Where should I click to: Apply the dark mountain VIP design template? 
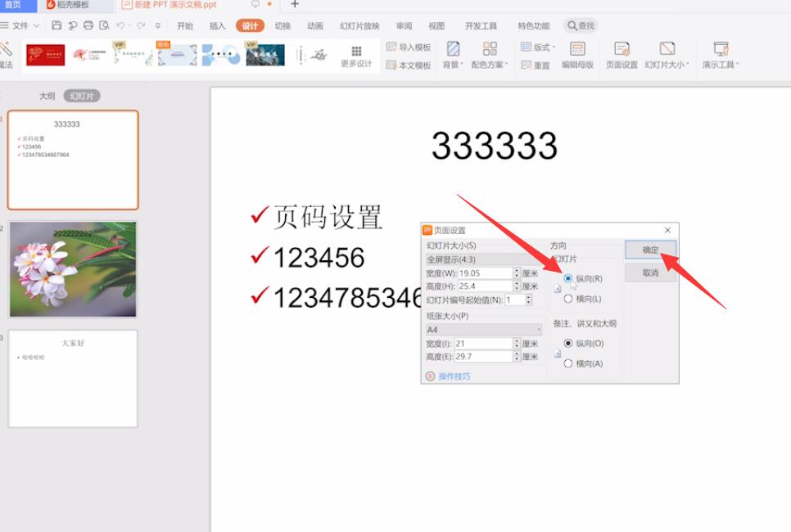[x=264, y=55]
